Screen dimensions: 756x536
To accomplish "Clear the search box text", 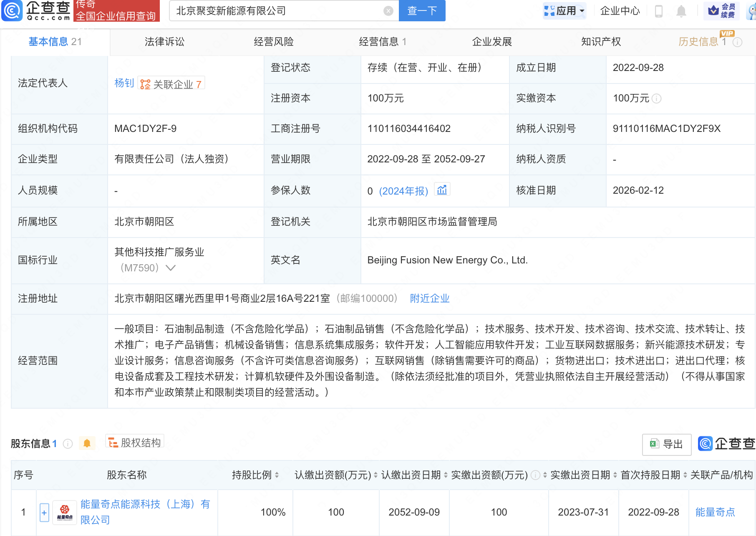I will [388, 11].
